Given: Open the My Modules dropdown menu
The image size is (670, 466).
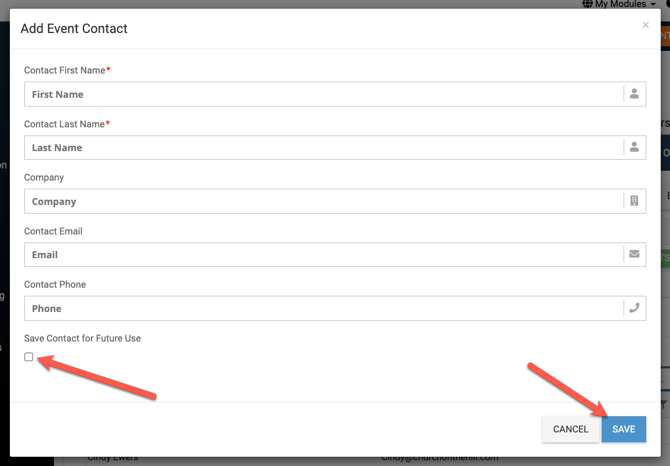Looking at the screenshot, I should coord(620,4).
